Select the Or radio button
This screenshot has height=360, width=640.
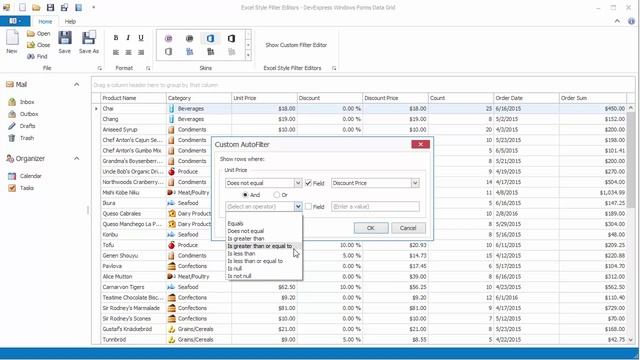276,195
